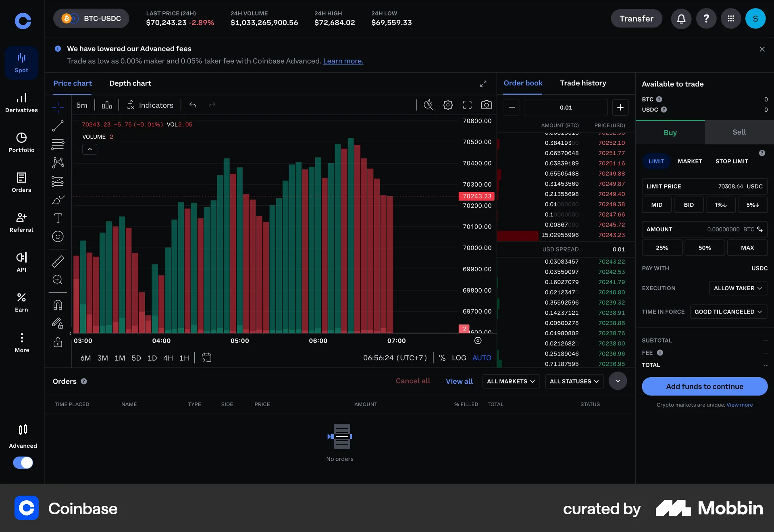Activate the magnet snapping tool
774x532 pixels.
point(58,305)
